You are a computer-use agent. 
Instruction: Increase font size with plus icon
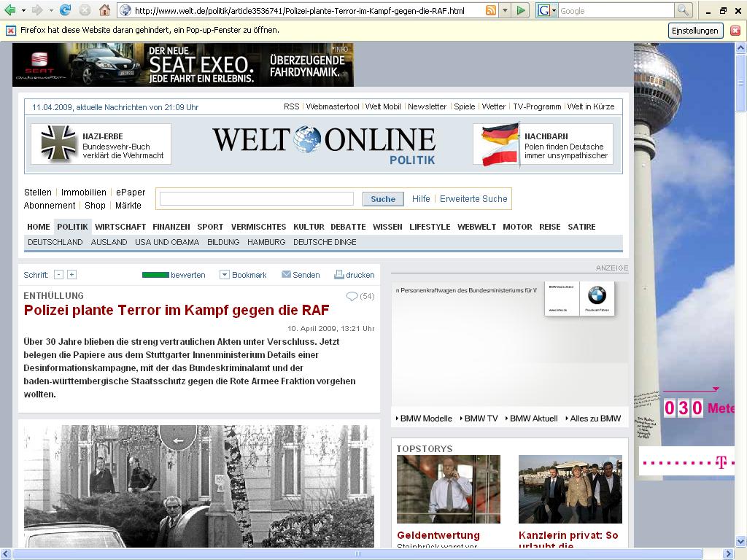[71, 275]
